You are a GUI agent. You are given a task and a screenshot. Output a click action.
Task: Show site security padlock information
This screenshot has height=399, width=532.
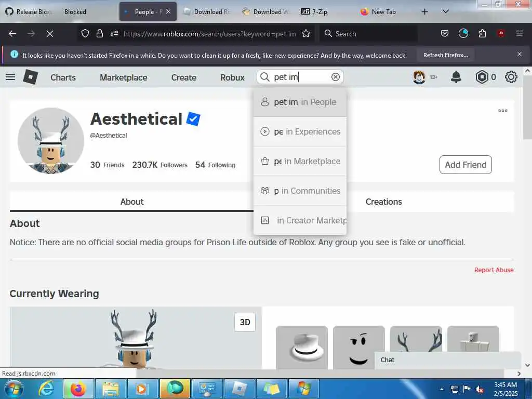(99, 33)
